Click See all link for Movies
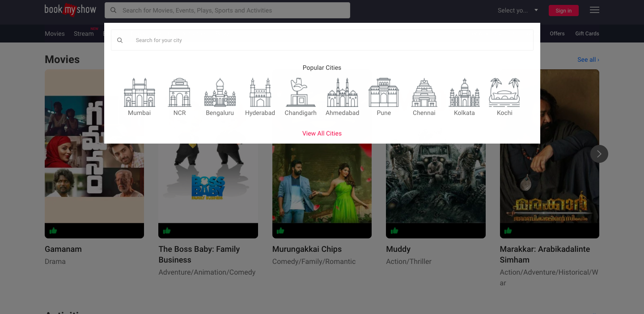 click(588, 59)
